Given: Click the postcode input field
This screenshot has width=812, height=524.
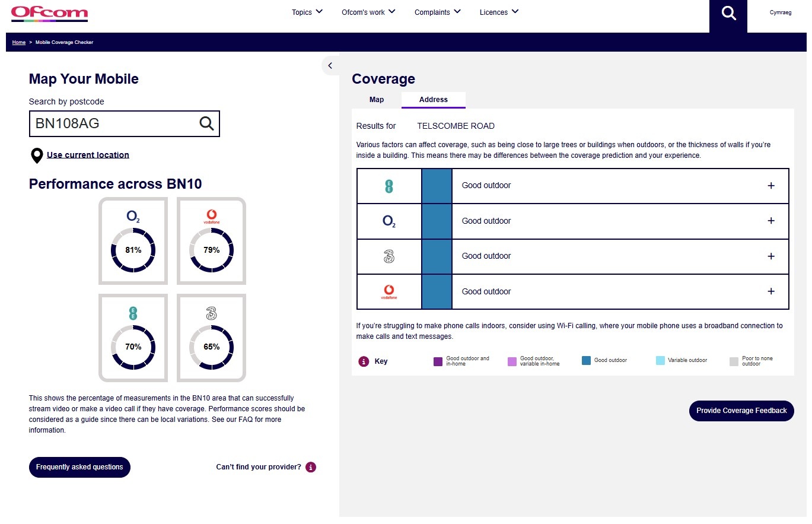Looking at the screenshot, I should tap(113, 123).
